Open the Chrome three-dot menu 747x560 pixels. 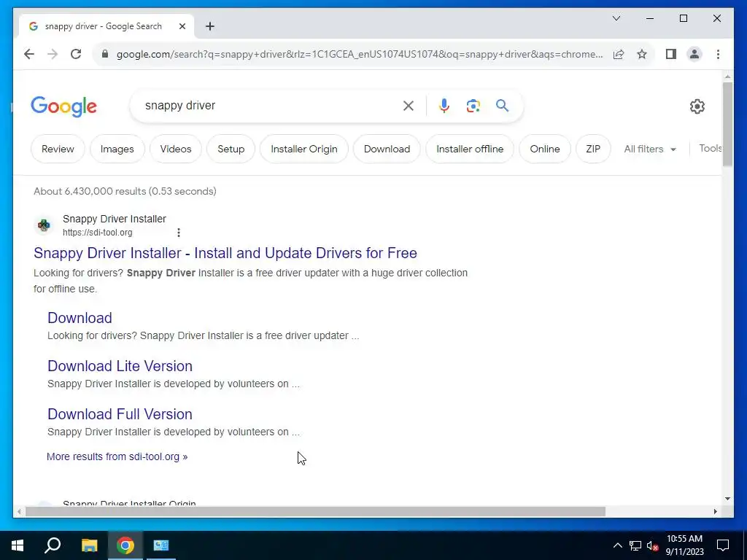[718, 54]
